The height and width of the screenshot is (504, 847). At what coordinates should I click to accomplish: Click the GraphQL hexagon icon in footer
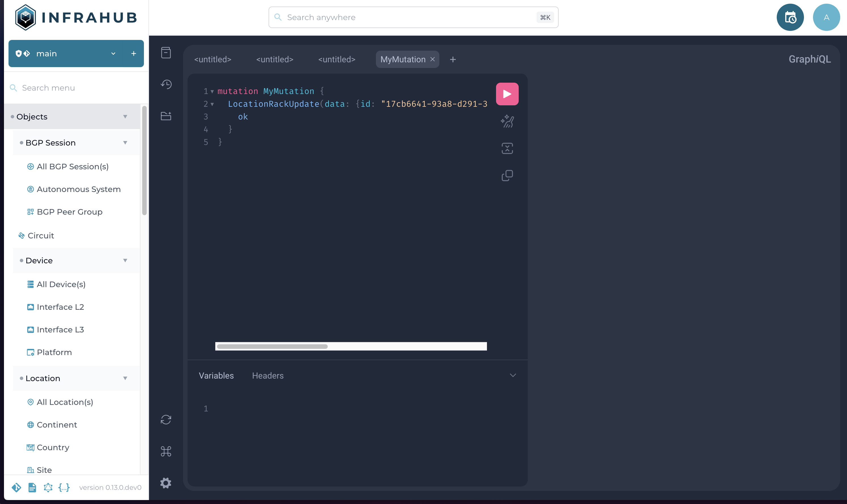(48, 487)
